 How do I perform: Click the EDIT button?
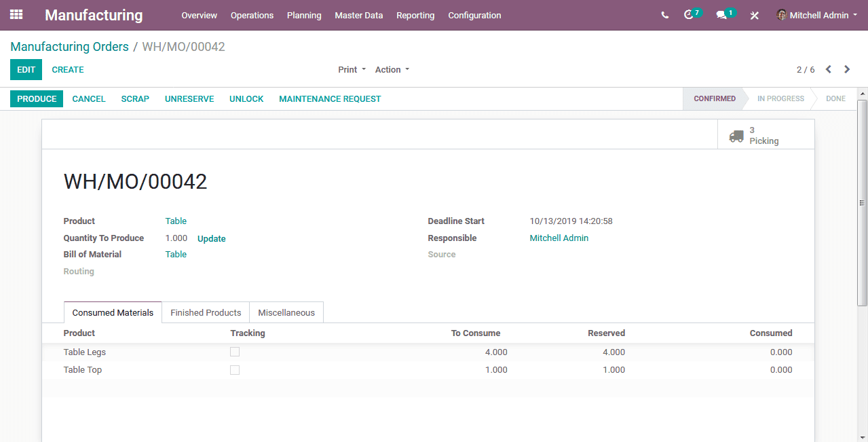tap(26, 69)
